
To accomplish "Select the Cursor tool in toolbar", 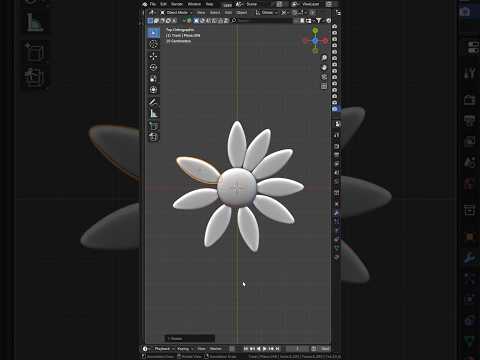I will 153,44.
